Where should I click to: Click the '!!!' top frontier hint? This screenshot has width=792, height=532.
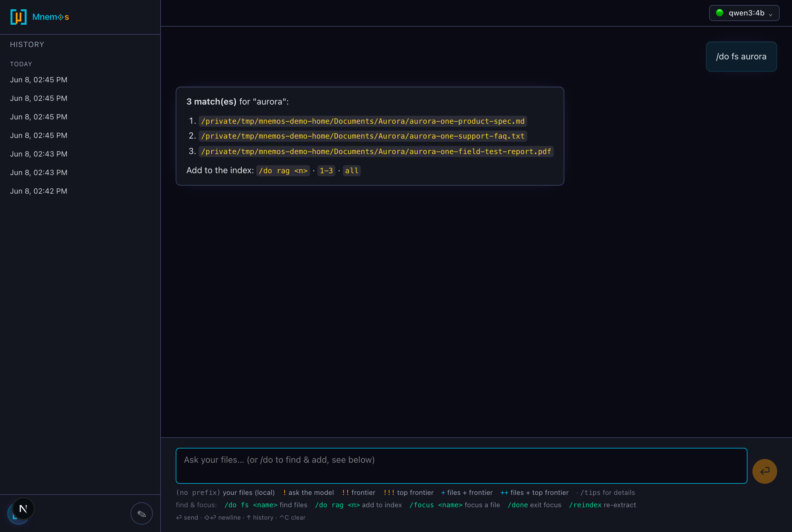(x=409, y=492)
